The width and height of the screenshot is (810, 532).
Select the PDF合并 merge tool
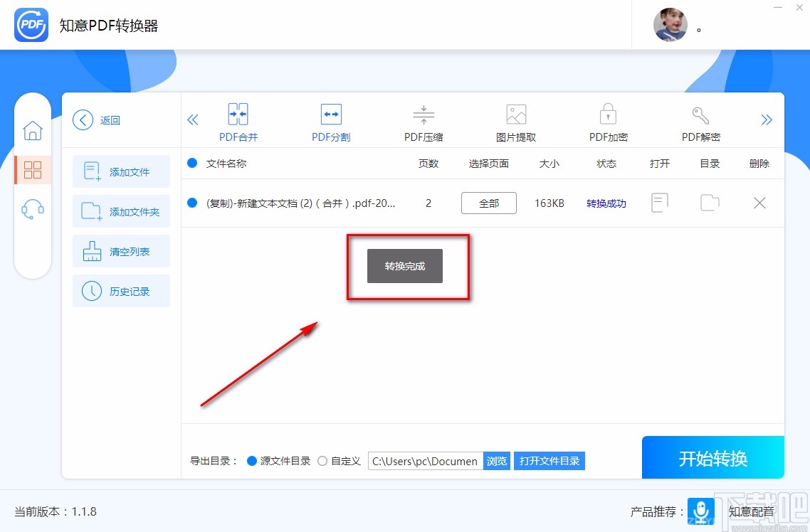pyautogui.click(x=238, y=121)
